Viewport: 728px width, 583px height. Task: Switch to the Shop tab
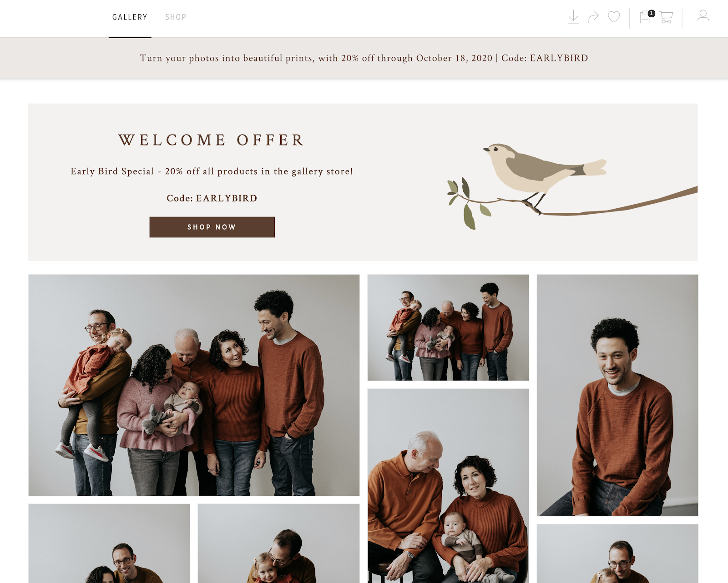tap(176, 17)
